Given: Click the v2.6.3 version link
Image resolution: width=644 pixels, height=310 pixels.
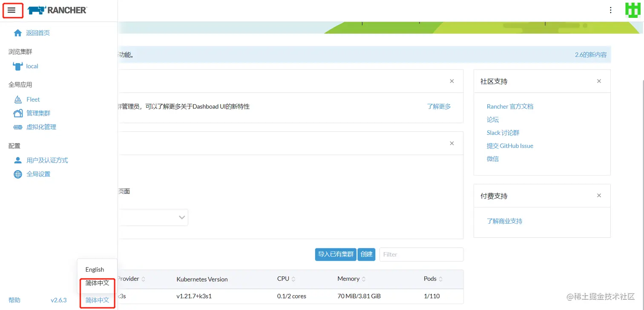Looking at the screenshot, I should [x=59, y=300].
